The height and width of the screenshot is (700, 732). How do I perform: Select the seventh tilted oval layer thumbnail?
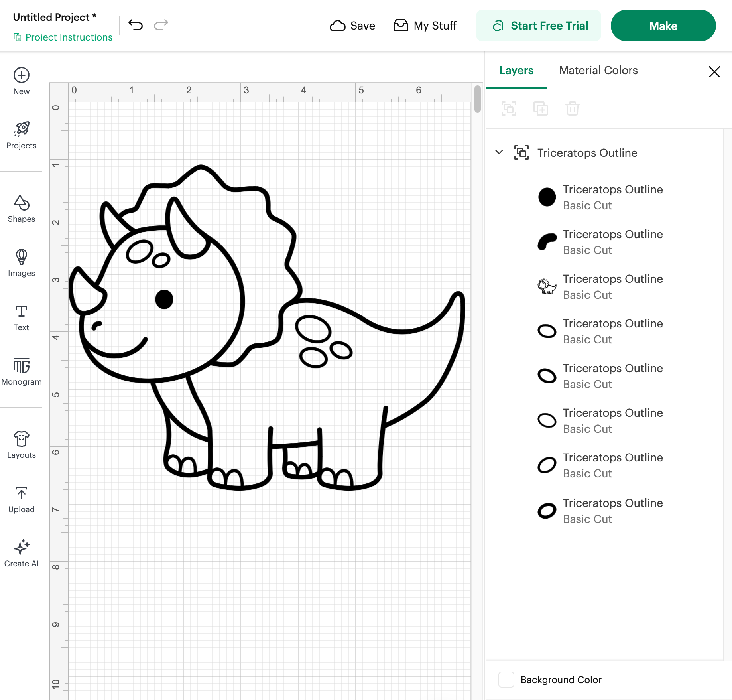547,465
